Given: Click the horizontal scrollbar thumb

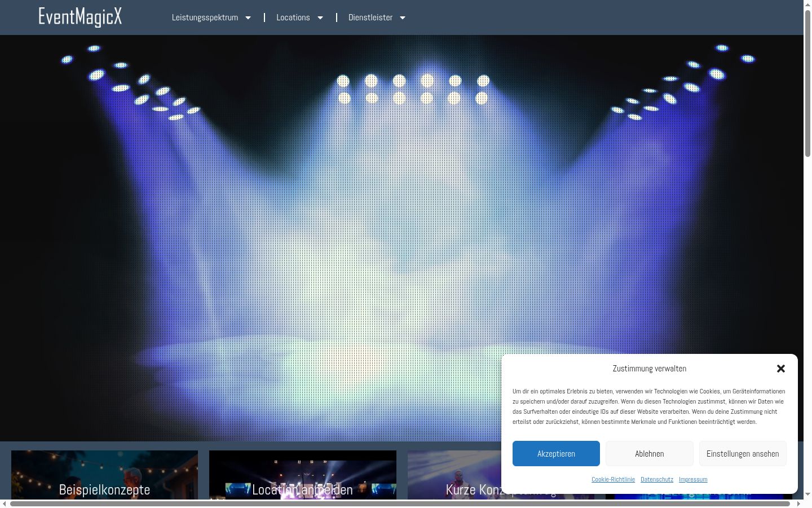Looking at the screenshot, I should click(400, 503).
